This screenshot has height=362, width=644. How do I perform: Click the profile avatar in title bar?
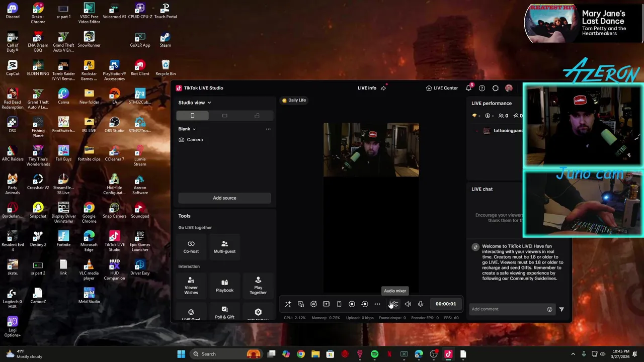pos(509,88)
